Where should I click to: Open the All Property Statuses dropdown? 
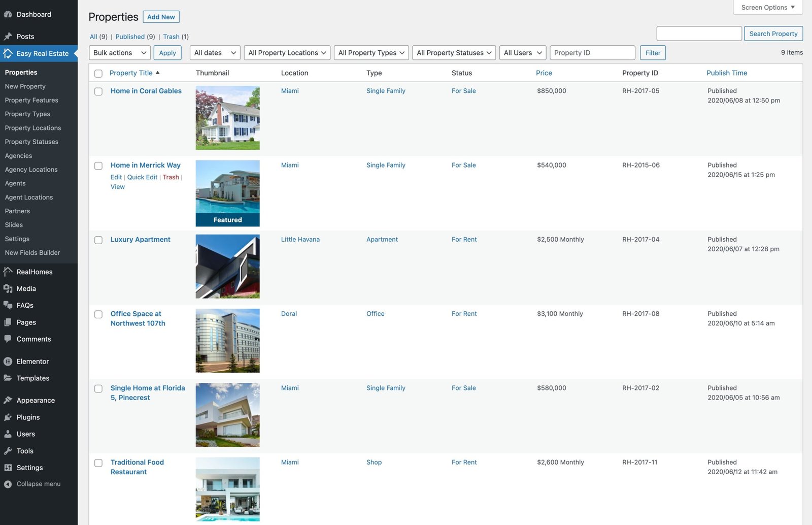tap(454, 53)
